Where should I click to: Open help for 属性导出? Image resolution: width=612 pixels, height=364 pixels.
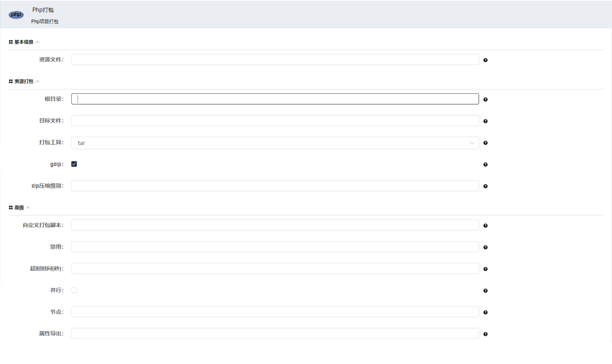[x=486, y=334]
